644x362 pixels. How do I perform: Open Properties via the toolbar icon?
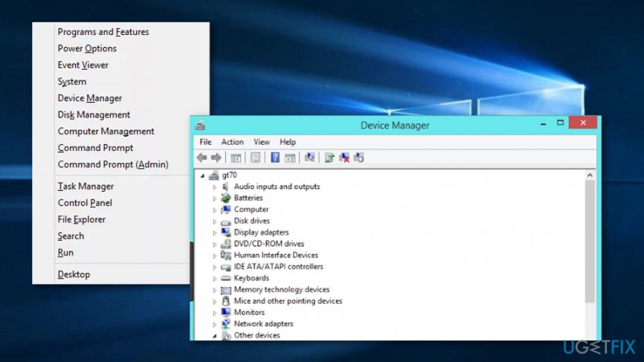[256, 158]
